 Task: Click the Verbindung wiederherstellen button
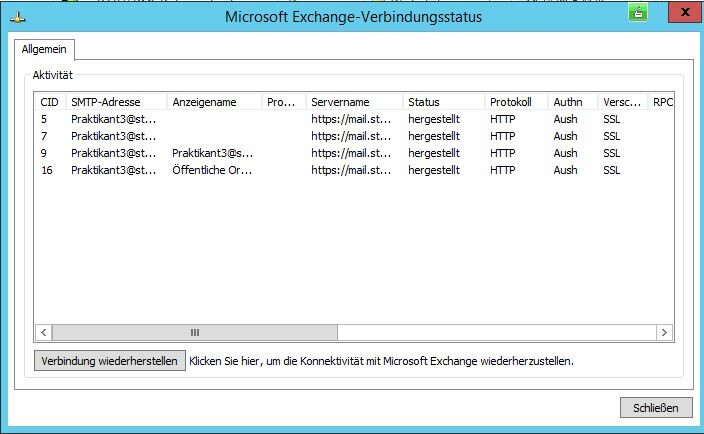(x=110, y=361)
